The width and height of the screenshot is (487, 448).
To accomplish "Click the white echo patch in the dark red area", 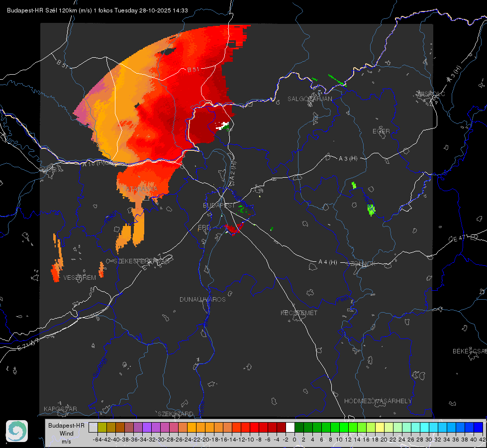I will point(222,126).
